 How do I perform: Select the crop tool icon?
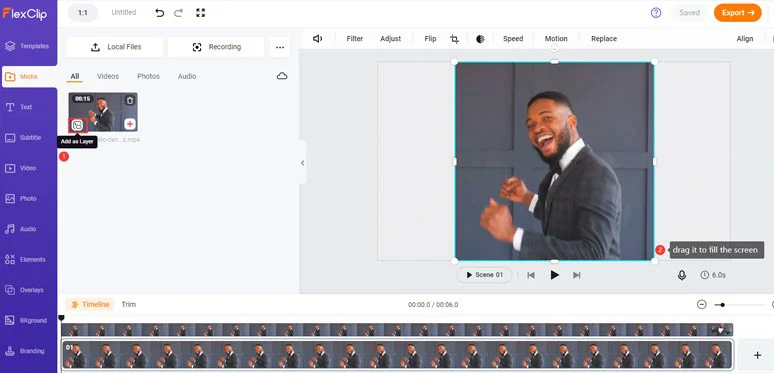(454, 39)
